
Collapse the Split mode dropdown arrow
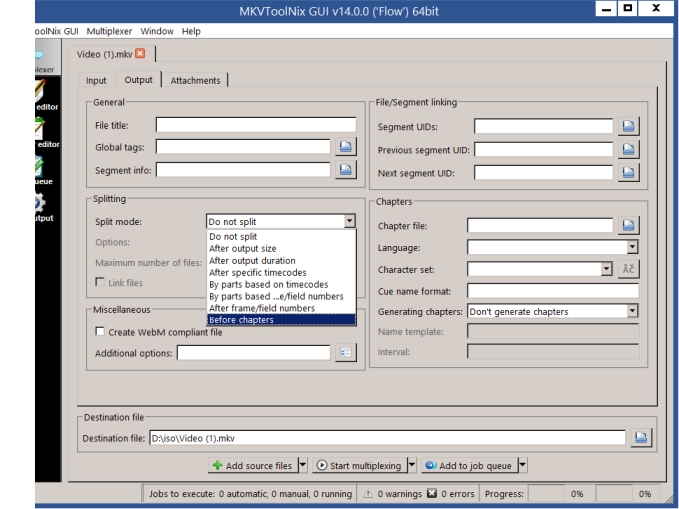coord(349,221)
